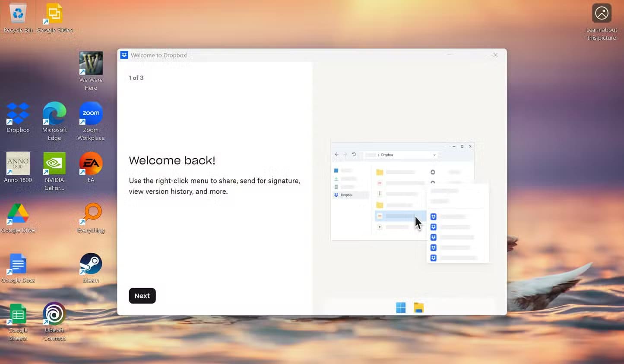The image size is (624, 364).
Task: Select the Ubisoft Connect desktop icon
Action: pos(54,314)
